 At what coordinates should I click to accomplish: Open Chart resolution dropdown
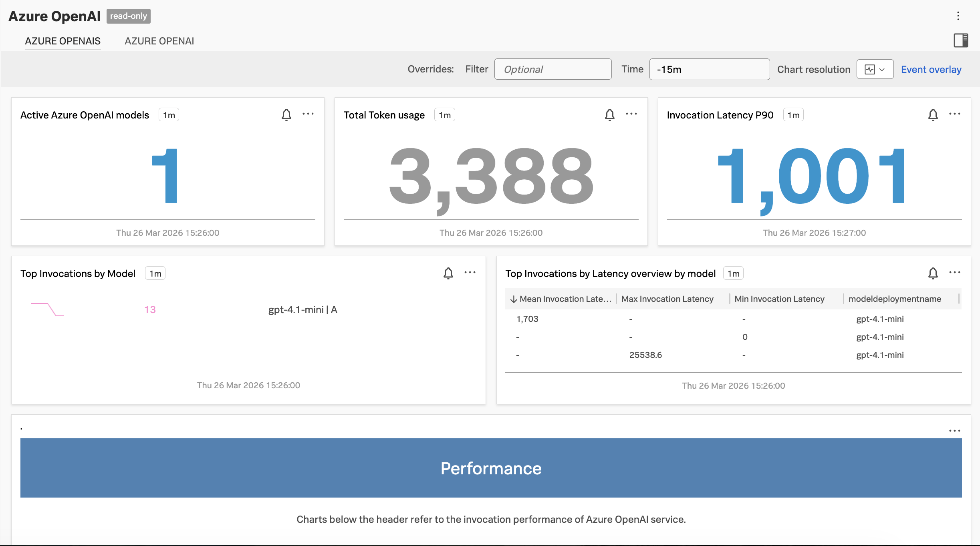pos(875,69)
